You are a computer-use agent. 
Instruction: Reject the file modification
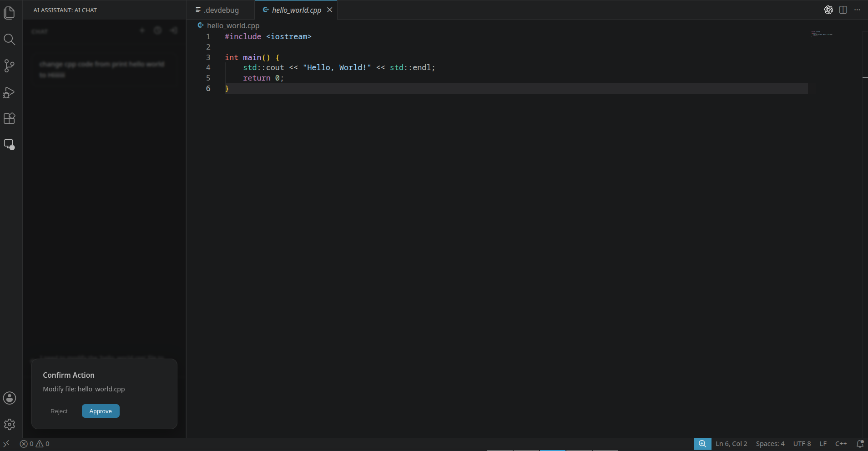(59, 411)
